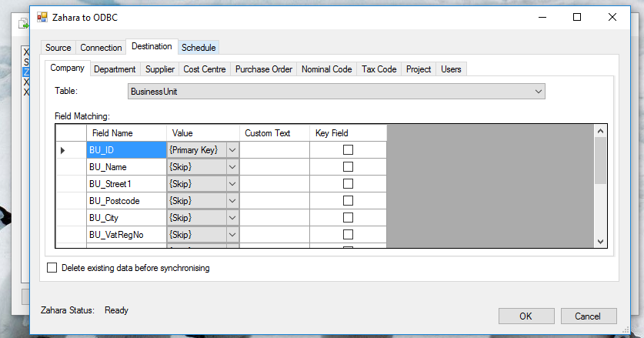Switch to the Schedule tab
Screen dimensions: 644x338
(x=199, y=48)
